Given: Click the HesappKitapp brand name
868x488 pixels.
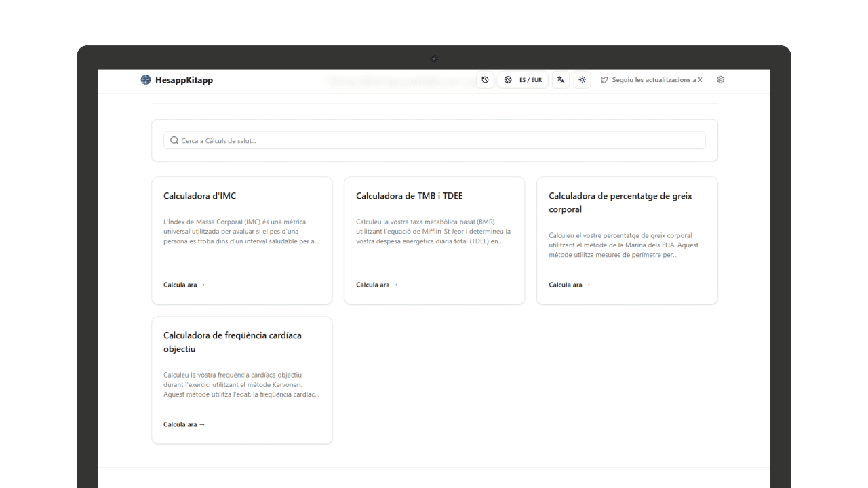Looking at the screenshot, I should (184, 80).
